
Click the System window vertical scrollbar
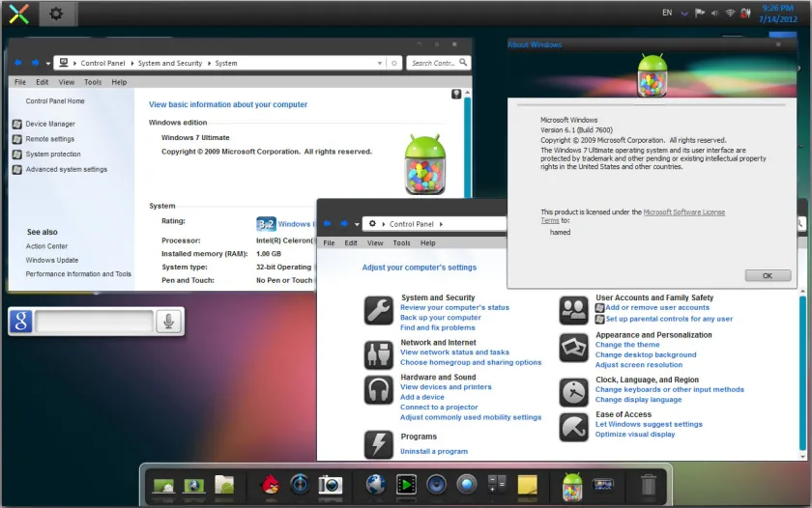tap(468, 145)
